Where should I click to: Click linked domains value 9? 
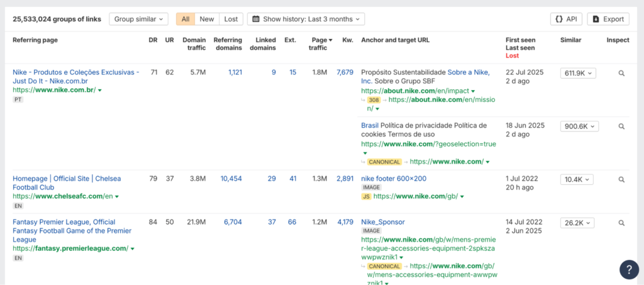tap(274, 72)
